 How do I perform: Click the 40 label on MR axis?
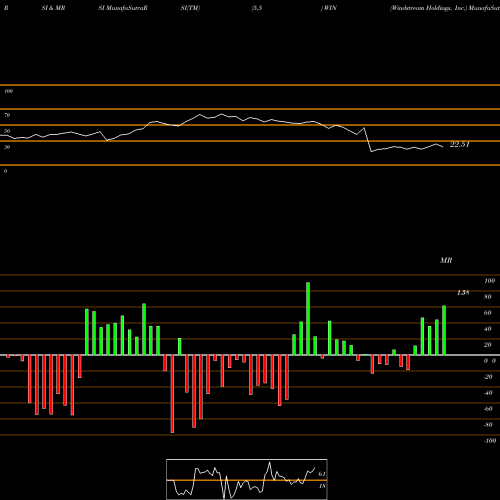488,329
